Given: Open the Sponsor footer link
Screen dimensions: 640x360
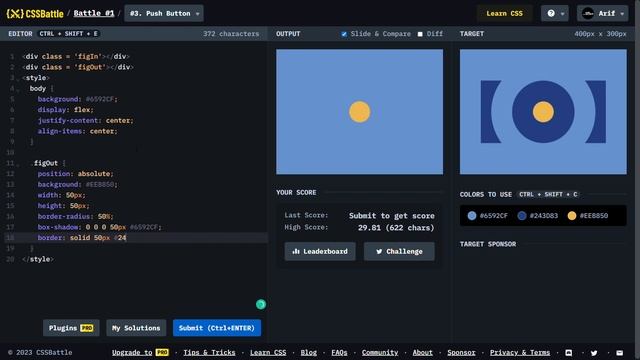Looking at the screenshot, I should pos(461,353).
